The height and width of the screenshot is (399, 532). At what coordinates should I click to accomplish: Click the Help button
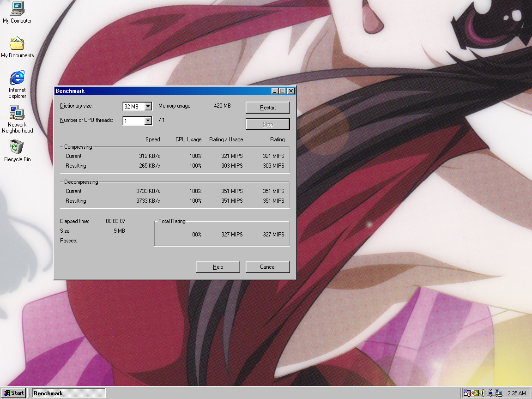pyautogui.click(x=218, y=267)
